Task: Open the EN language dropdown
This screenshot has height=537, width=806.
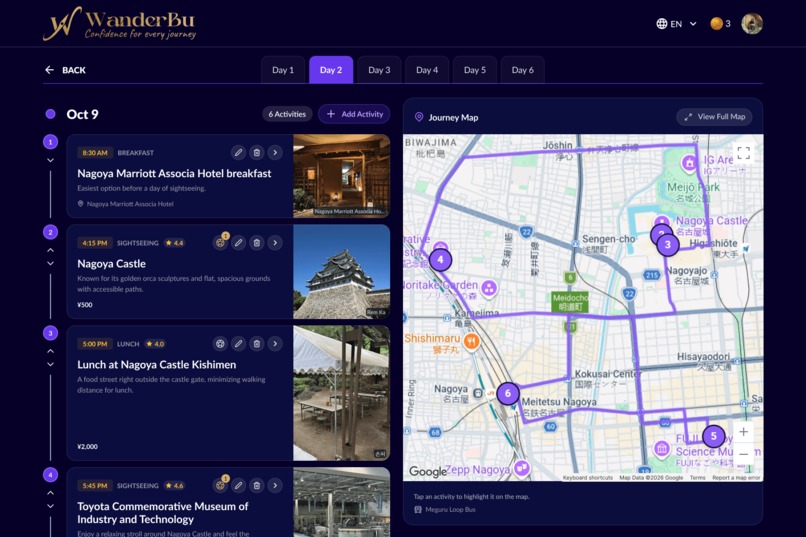Action: pos(676,24)
